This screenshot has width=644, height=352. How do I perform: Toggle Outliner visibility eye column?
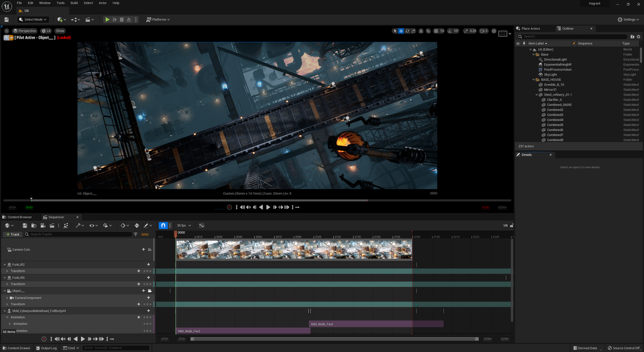click(x=518, y=43)
